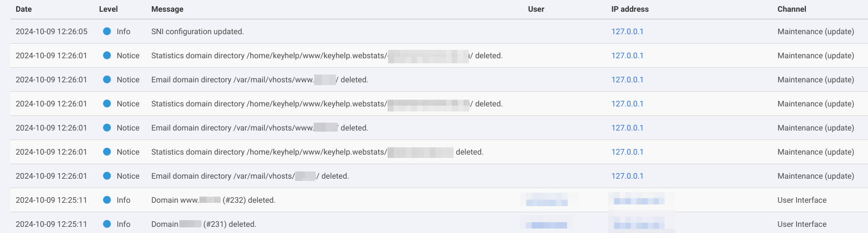Sort entries by the Level column header

[108, 9]
